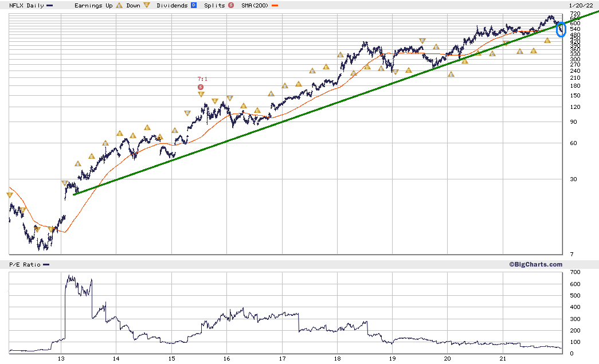Click the leftmost earnings down marker on price chart
The height and width of the screenshot is (364, 599).
(x=10, y=195)
